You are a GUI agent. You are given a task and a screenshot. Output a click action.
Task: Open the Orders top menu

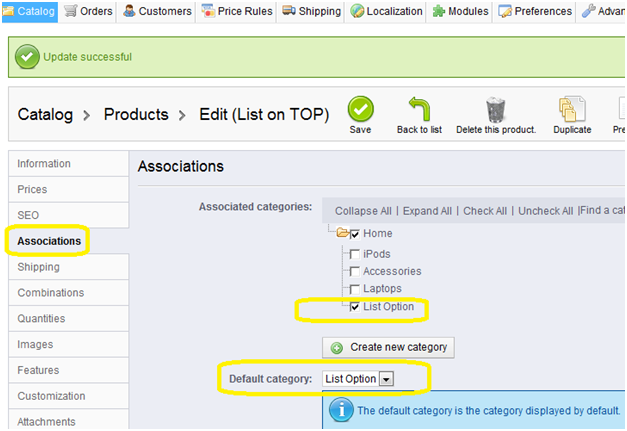pyautogui.click(x=88, y=11)
